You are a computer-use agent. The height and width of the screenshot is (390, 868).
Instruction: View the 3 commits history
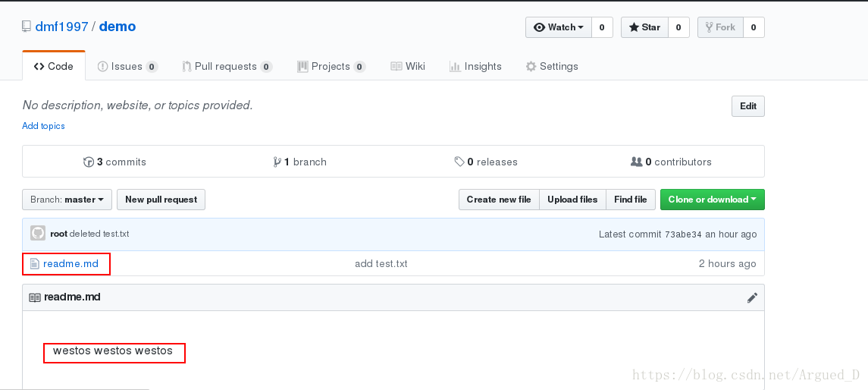pyautogui.click(x=114, y=162)
